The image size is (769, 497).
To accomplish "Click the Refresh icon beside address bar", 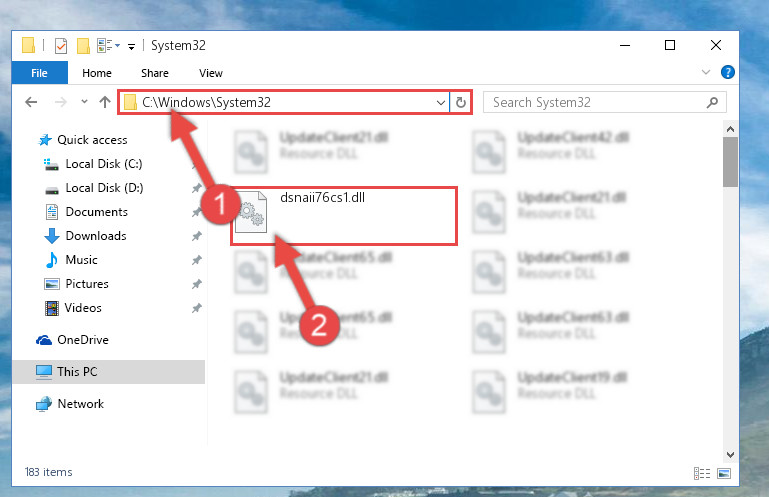I will click(x=461, y=103).
